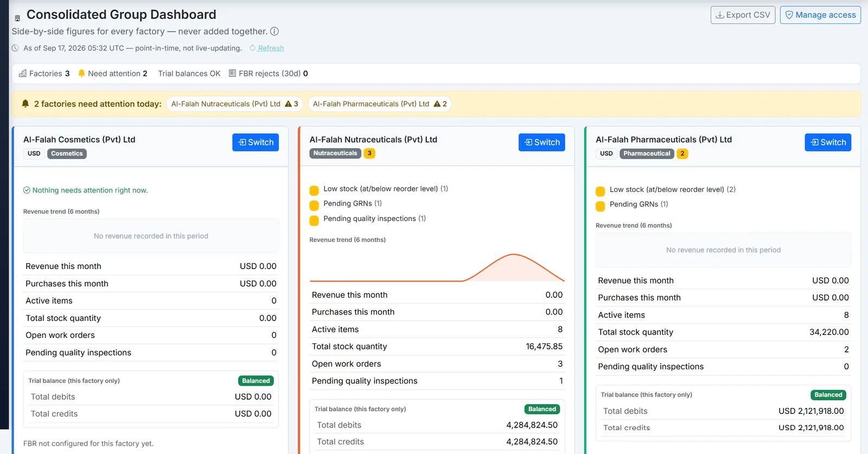Click Pharmaceuticals 'Open work orders' row
Screen dimensions: 868x454
point(723,349)
